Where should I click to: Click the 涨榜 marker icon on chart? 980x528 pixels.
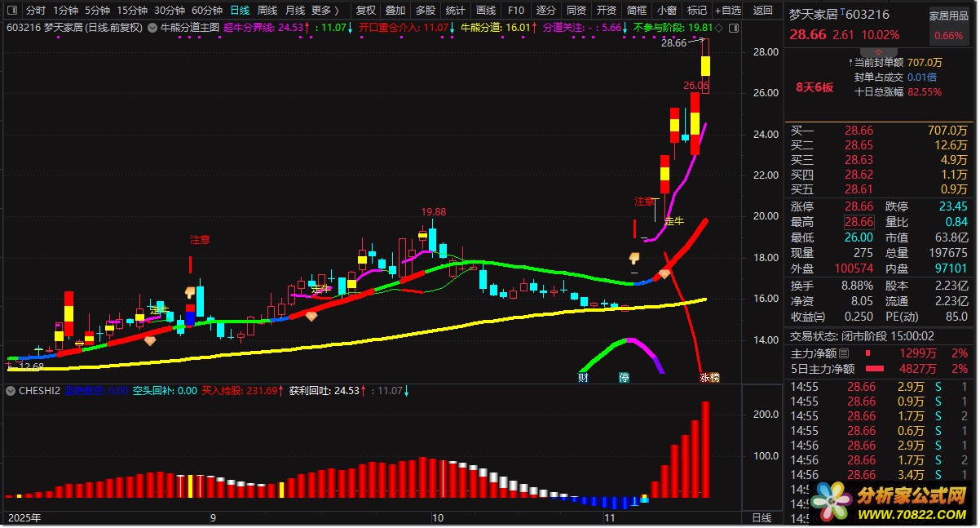(709, 378)
